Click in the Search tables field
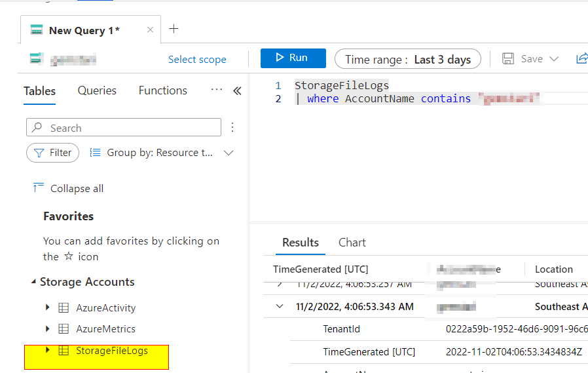Viewport: 588px width, 373px height. (x=124, y=127)
